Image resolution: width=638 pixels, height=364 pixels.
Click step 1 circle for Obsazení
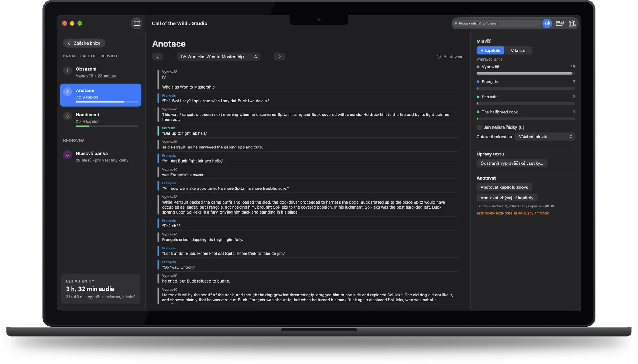tap(67, 70)
